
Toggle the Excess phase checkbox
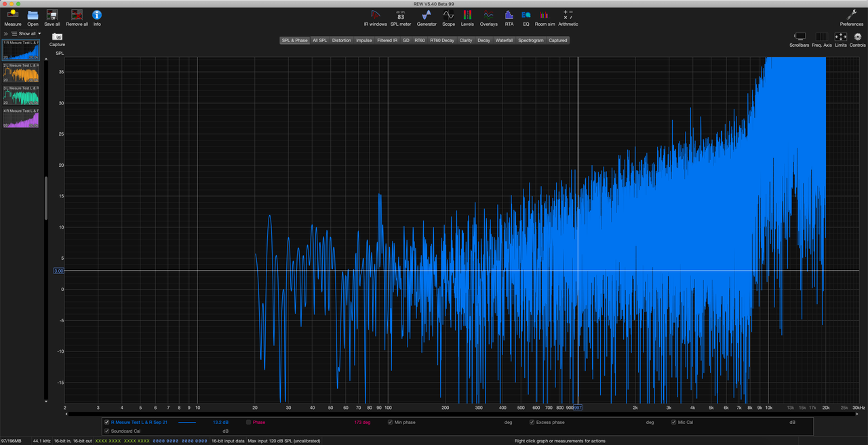[532, 422]
